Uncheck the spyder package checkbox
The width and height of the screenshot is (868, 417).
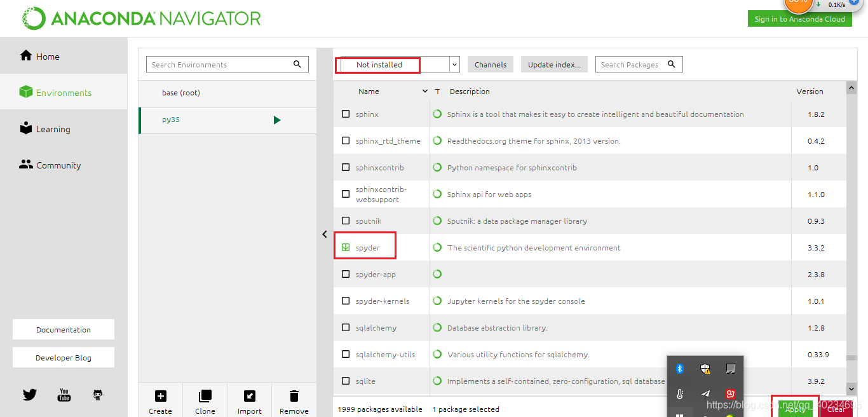coord(346,248)
